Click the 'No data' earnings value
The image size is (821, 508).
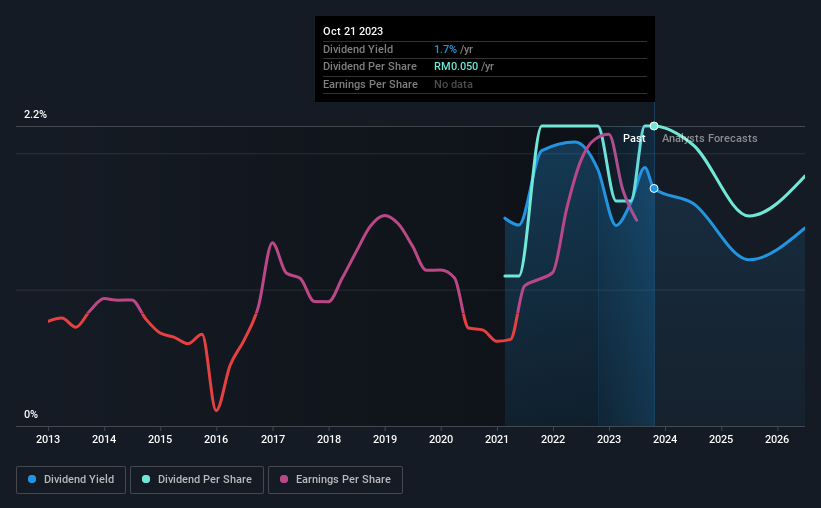click(453, 84)
